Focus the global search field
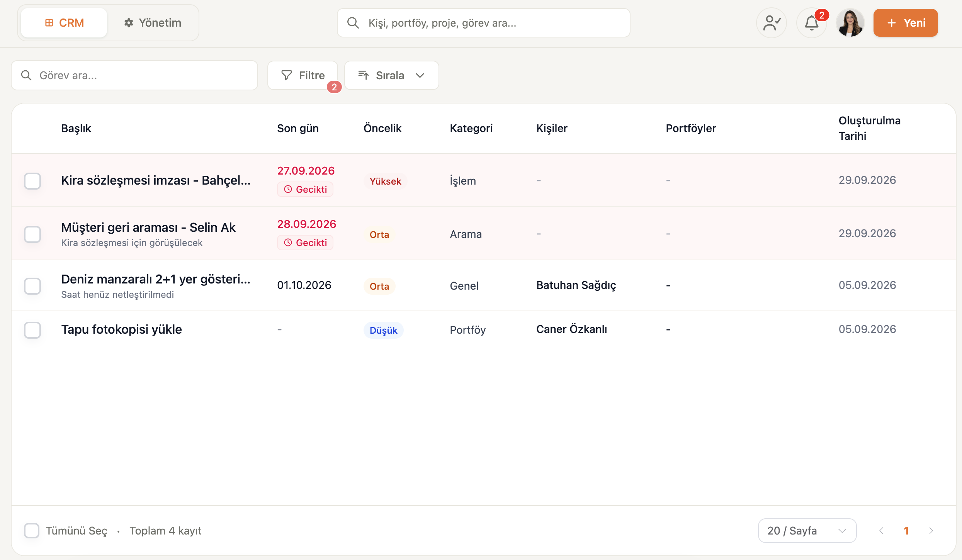Image resolution: width=962 pixels, height=560 pixels. coord(483,23)
